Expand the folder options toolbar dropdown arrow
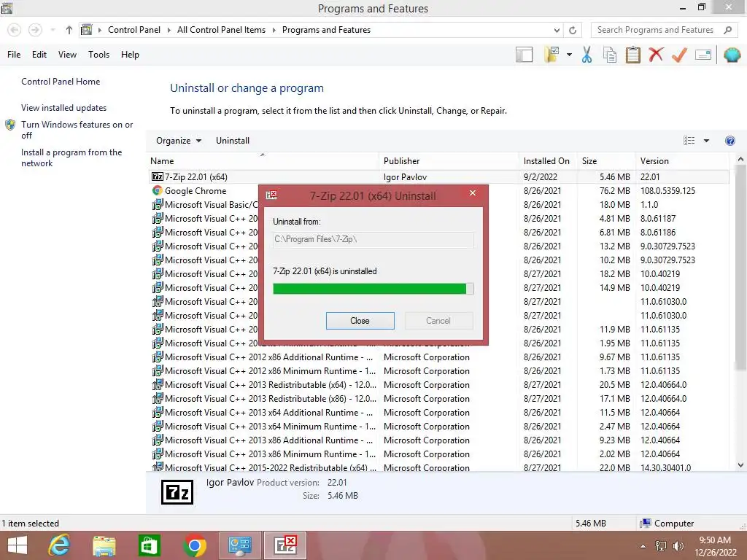Viewport: 747px width, 560px height. pyautogui.click(x=569, y=55)
